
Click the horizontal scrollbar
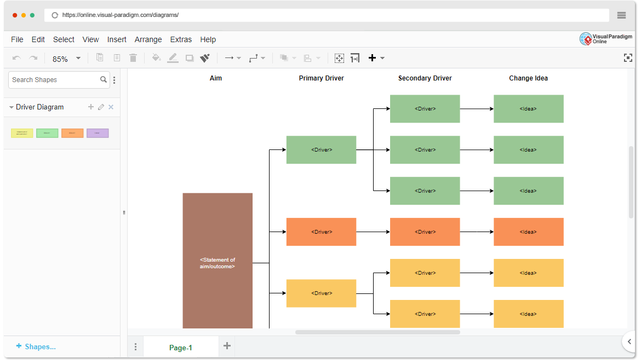click(377, 333)
